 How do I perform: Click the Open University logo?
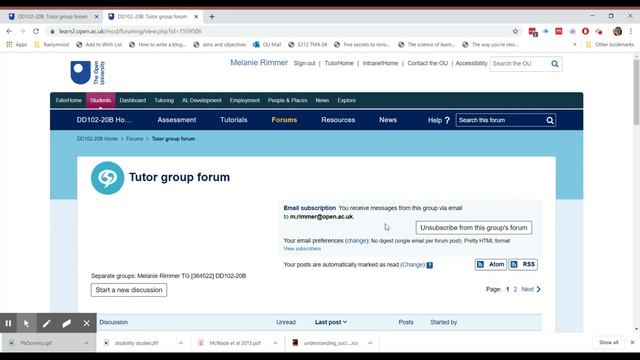click(88, 73)
